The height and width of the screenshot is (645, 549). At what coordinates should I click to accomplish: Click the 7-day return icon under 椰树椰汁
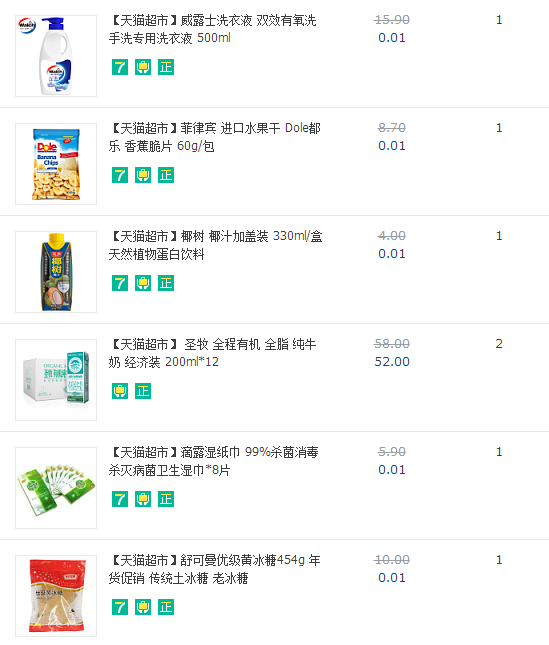click(x=120, y=283)
